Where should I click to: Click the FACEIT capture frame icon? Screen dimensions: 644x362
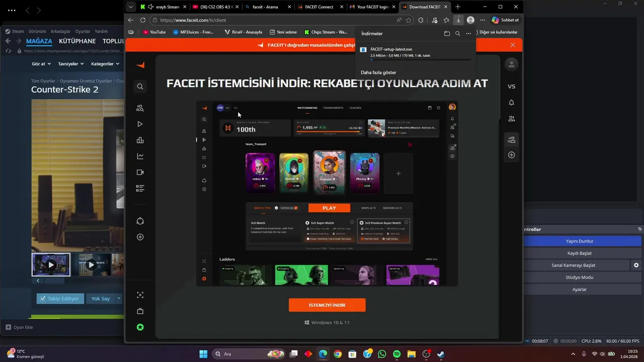[x=140, y=295]
